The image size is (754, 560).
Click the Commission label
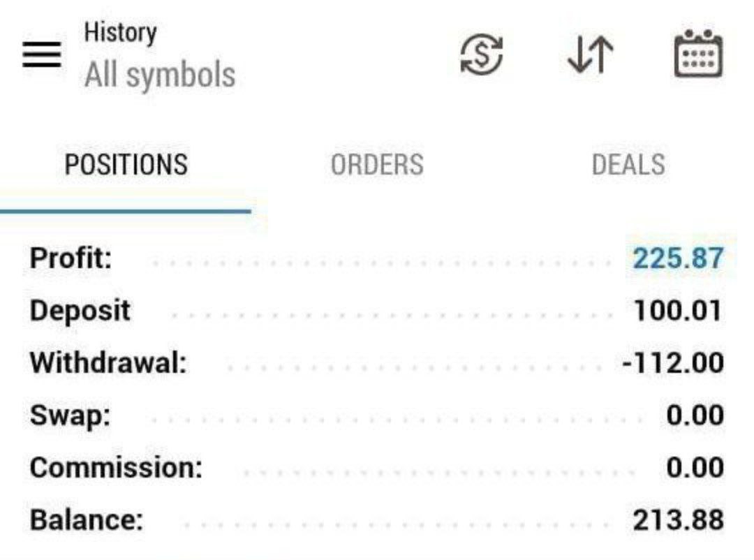(x=116, y=468)
